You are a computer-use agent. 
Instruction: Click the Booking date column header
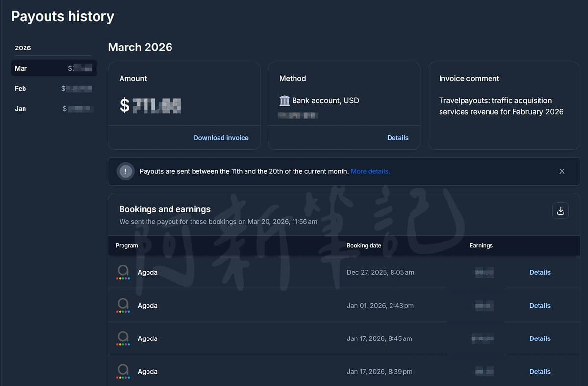[364, 245]
